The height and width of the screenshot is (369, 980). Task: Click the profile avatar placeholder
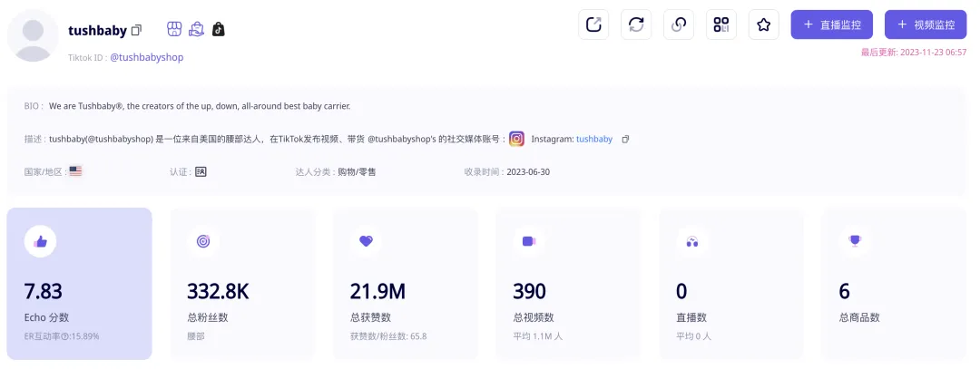coord(34,35)
